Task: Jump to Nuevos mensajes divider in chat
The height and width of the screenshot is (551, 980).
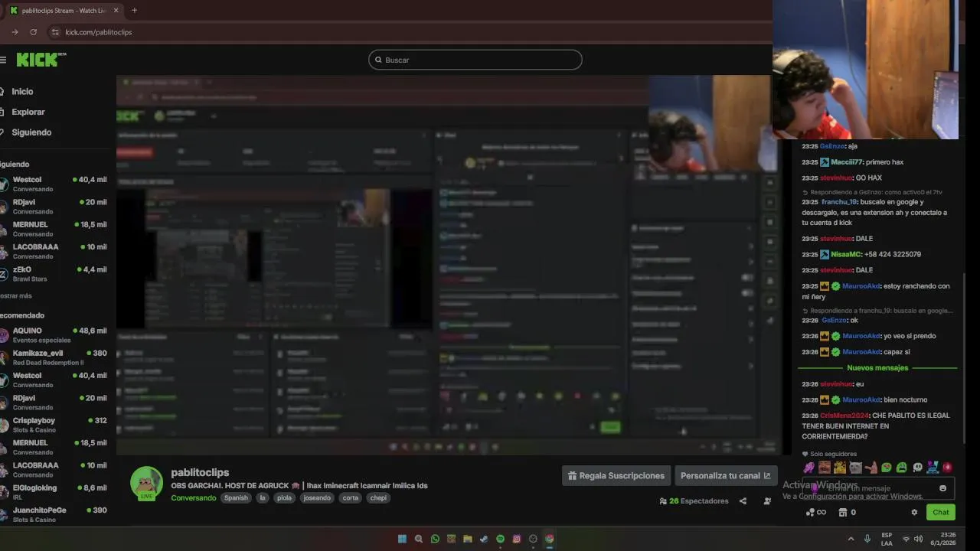Action: tap(877, 368)
